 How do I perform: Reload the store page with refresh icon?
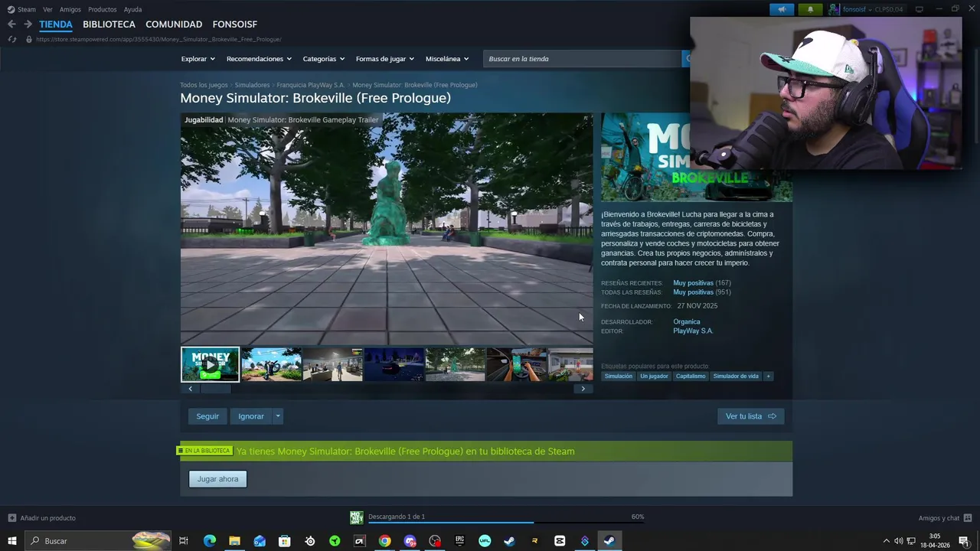tap(11, 39)
